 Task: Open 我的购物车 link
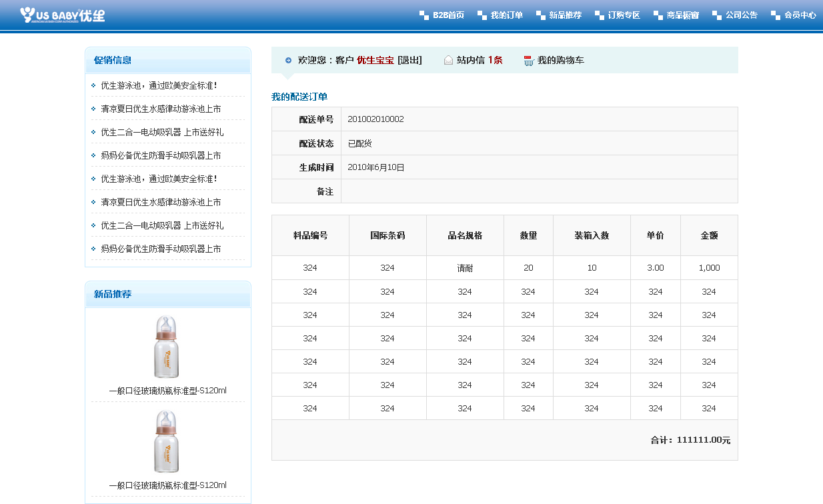tap(560, 61)
